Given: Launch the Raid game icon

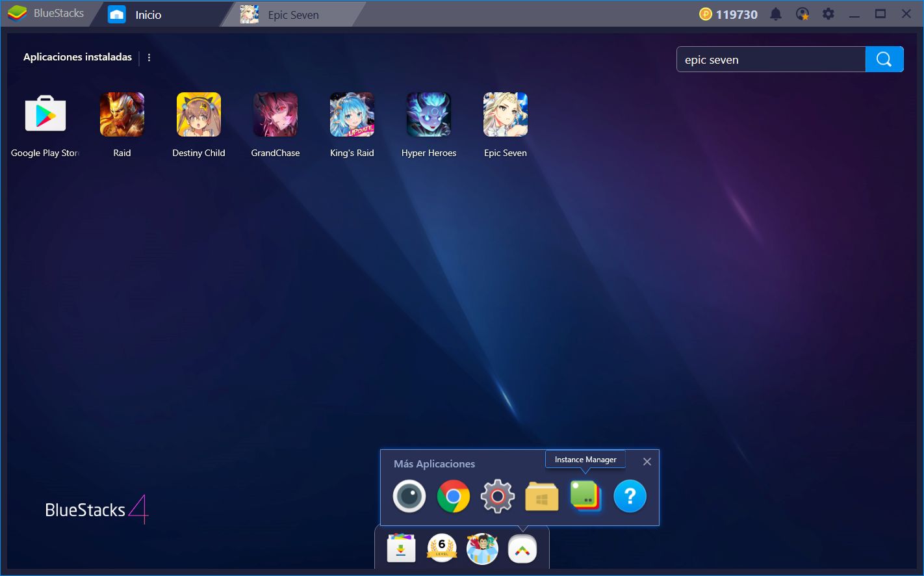Looking at the screenshot, I should point(122,114).
